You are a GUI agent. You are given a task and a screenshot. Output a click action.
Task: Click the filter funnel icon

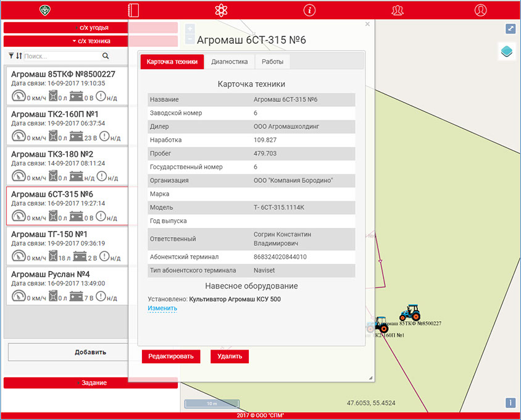[x=11, y=56]
